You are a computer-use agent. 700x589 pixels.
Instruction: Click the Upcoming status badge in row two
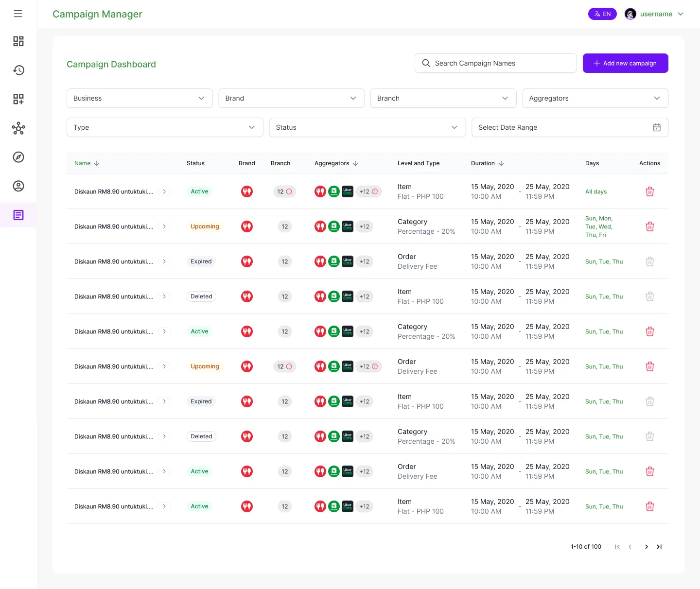coord(205,226)
